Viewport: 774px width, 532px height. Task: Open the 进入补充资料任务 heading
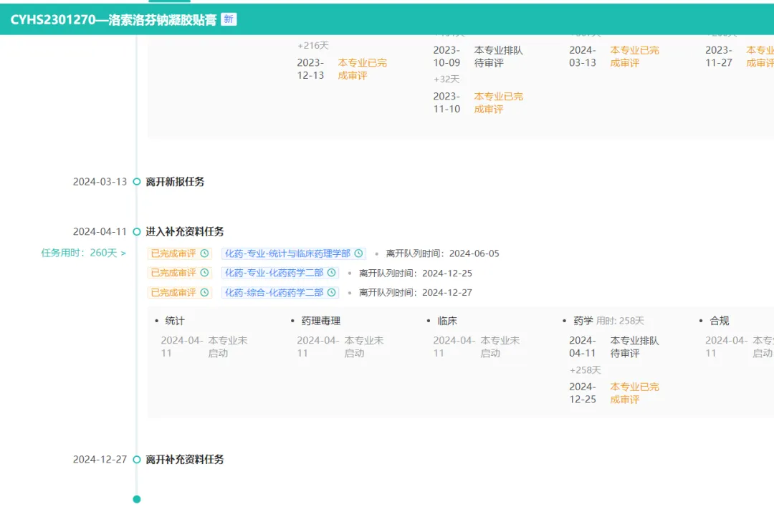(x=185, y=231)
